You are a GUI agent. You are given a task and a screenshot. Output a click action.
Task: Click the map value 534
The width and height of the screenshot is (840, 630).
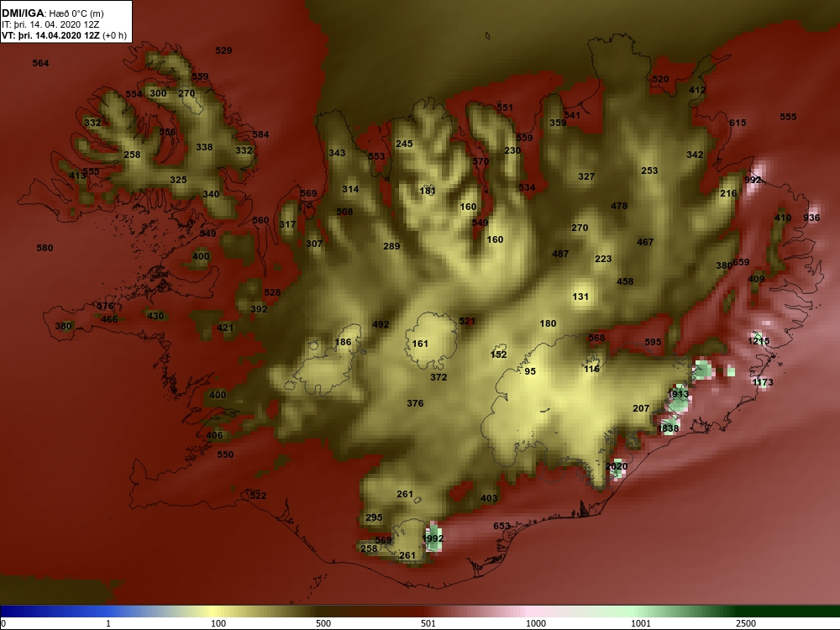coord(527,187)
